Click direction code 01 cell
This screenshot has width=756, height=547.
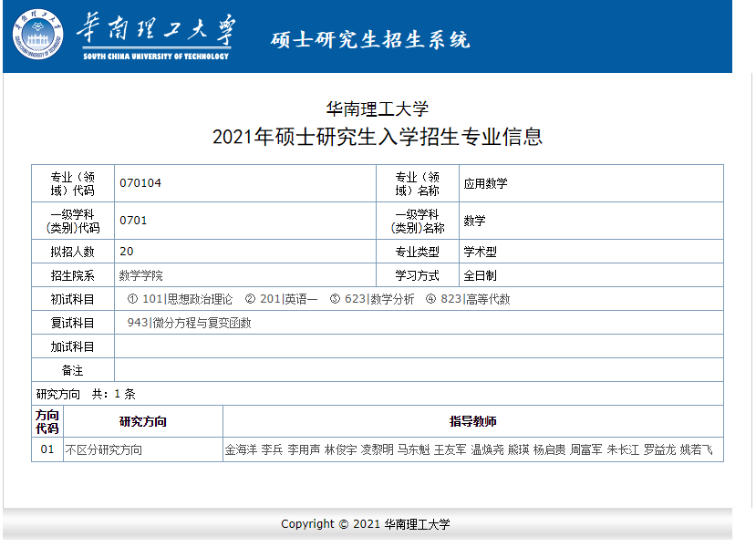[x=47, y=449]
